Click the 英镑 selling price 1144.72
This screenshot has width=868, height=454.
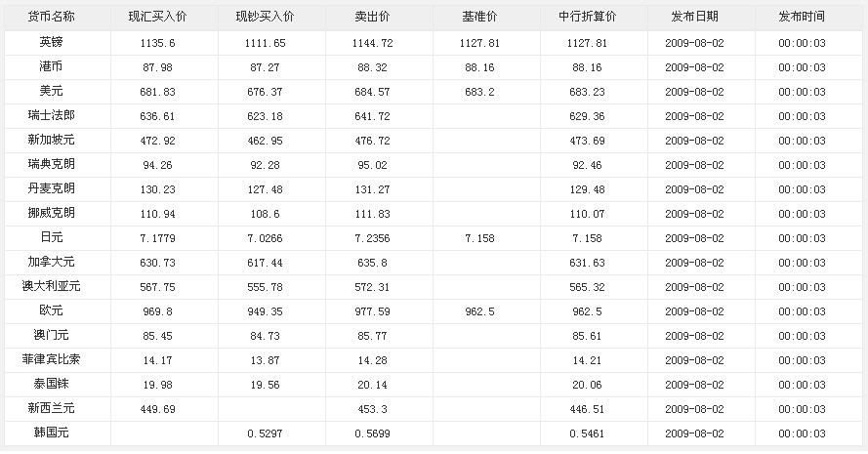coord(372,43)
